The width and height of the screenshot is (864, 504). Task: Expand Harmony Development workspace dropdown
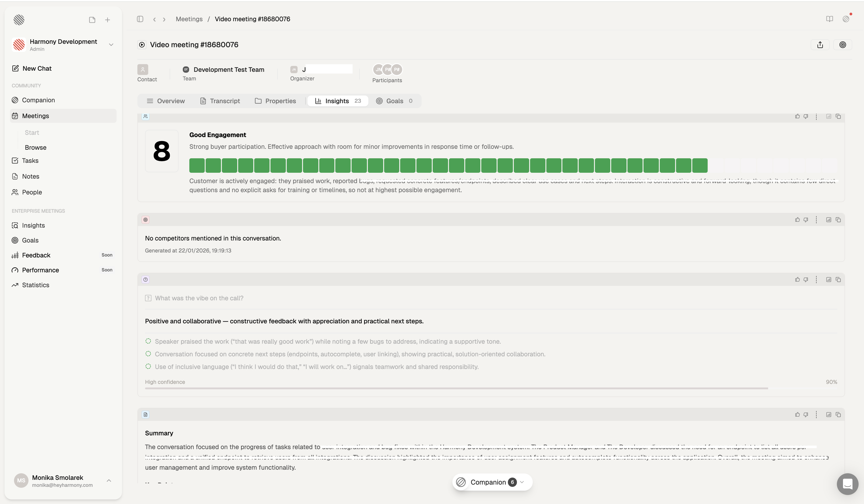tap(111, 45)
